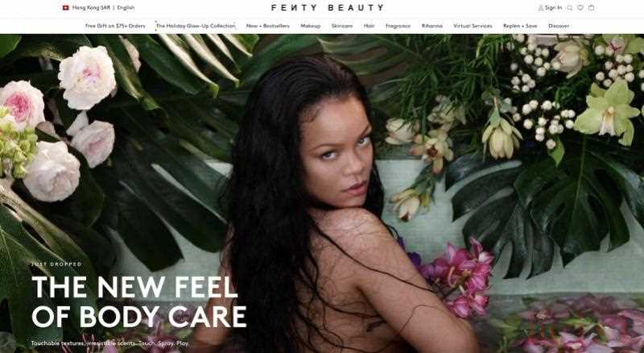Open the Hair navigation menu
Screen dimensions: 644x353
[x=369, y=26]
